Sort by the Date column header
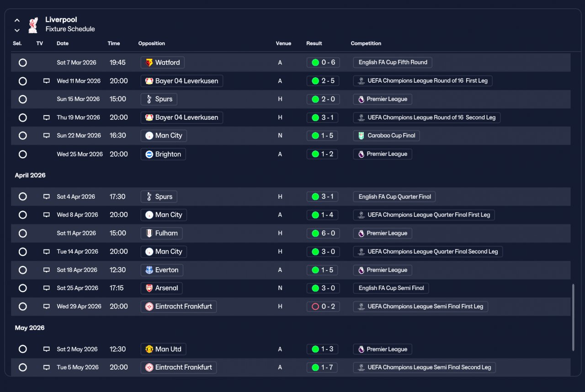This screenshot has width=585, height=392. (63, 43)
